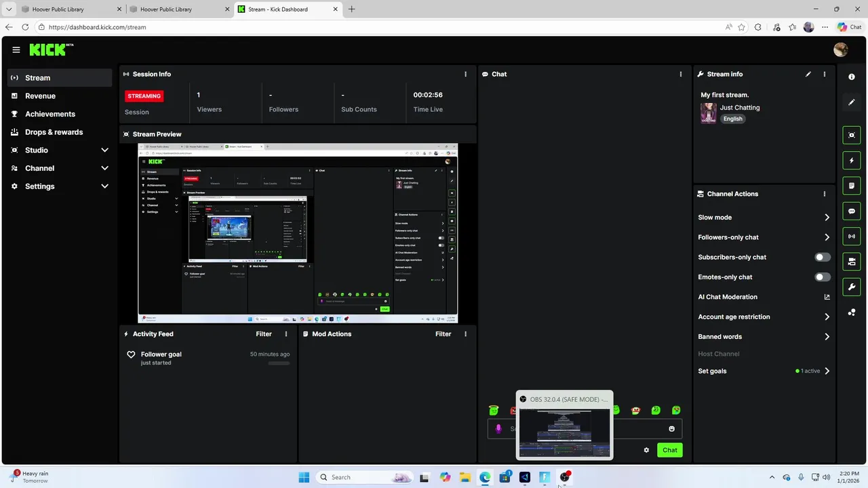Open the user profile avatar menu
Screen dimensions: 868x488
coord(841,49)
